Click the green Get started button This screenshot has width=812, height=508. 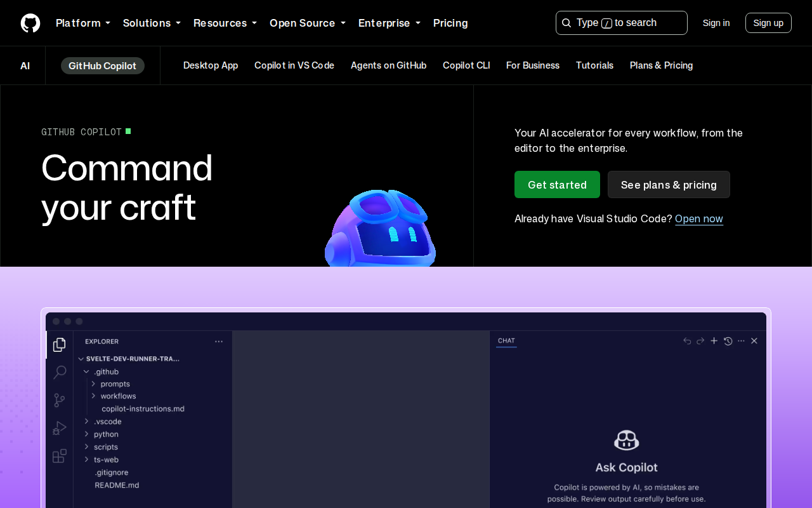[557, 185]
